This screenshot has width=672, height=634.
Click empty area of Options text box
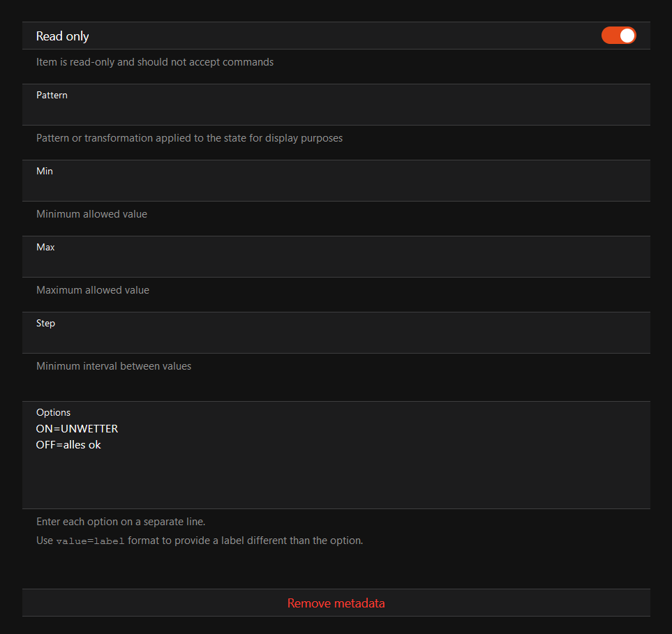click(335, 481)
